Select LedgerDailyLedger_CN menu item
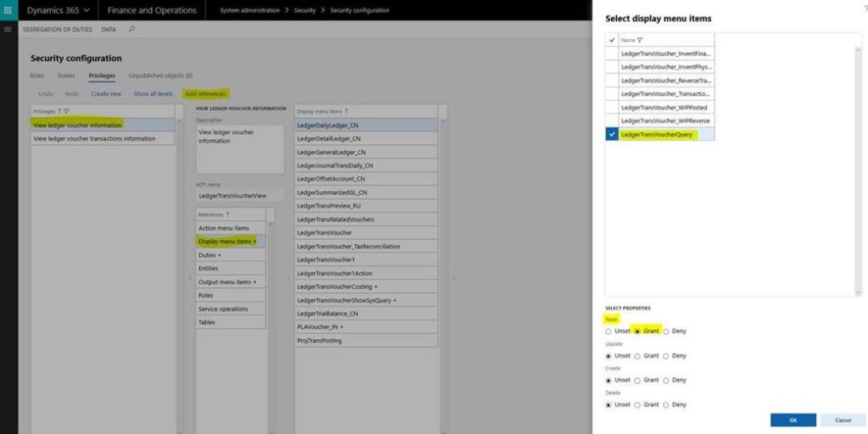The height and width of the screenshot is (434, 868). click(366, 125)
